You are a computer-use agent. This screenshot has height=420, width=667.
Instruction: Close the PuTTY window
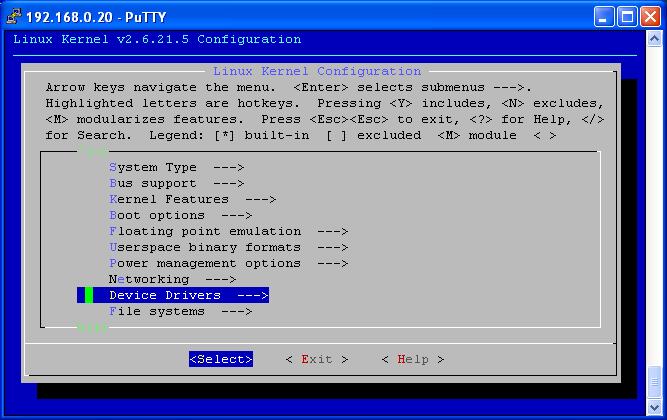[650, 17]
